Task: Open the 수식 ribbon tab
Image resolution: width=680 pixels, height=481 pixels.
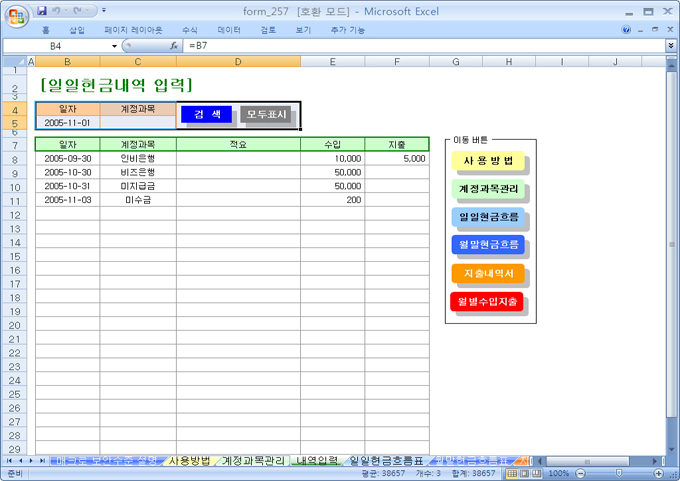Action: tap(190, 30)
